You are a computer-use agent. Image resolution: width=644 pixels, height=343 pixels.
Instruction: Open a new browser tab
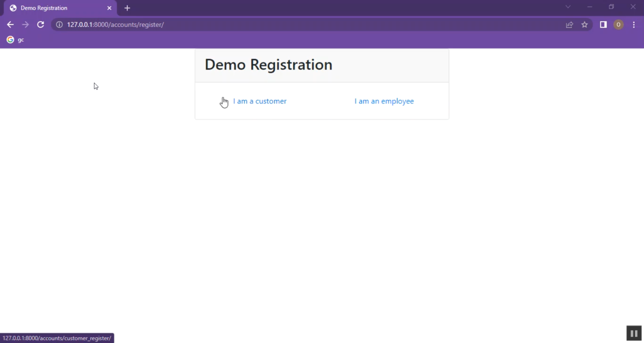[127, 8]
